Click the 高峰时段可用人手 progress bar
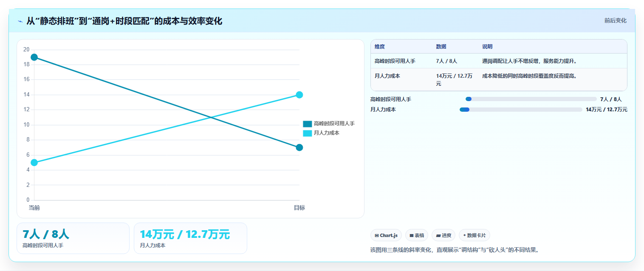The image size is (644, 271). (531, 99)
